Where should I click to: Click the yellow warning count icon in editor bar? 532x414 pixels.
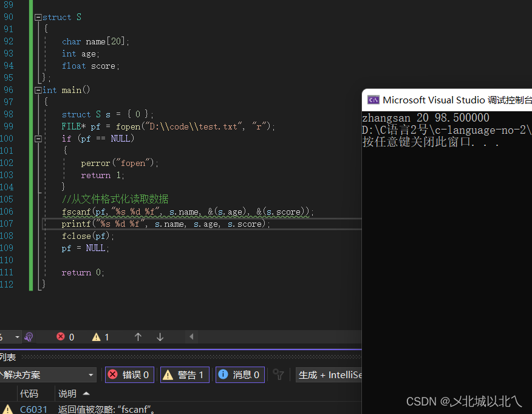click(97, 337)
